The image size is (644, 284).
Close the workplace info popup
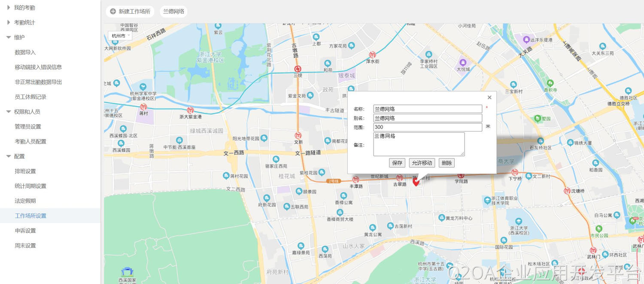tap(489, 98)
